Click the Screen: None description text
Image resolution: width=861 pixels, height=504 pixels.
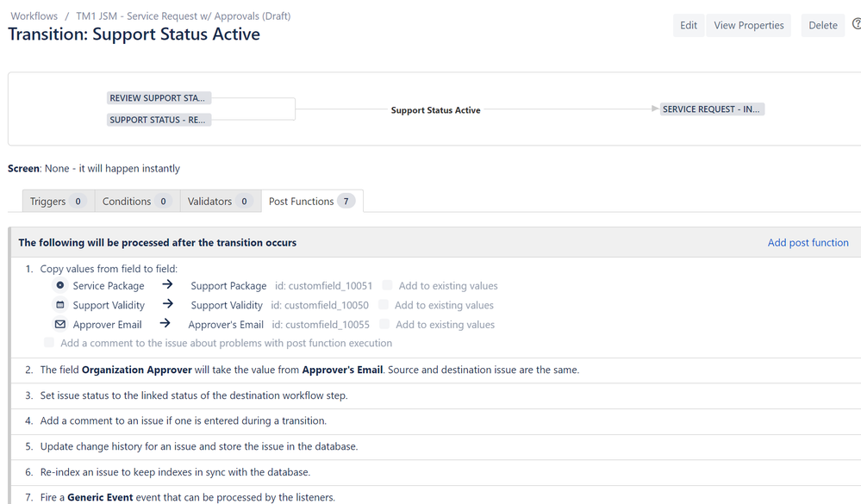pos(94,168)
